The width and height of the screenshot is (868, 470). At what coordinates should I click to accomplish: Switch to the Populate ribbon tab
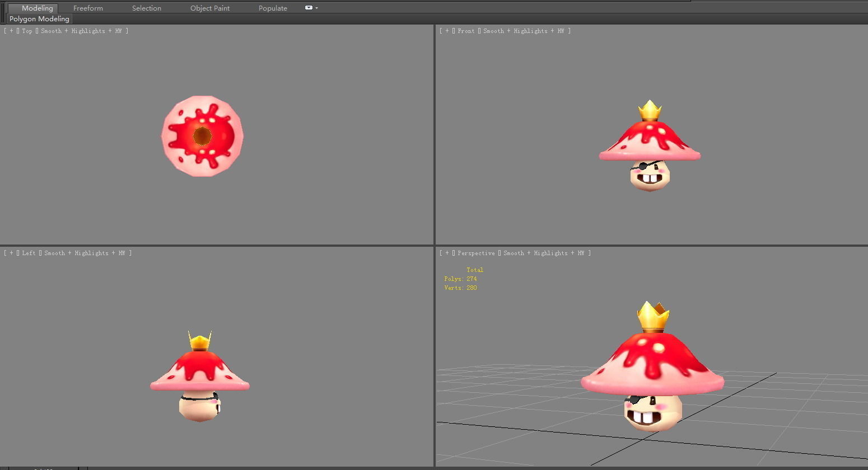tap(273, 8)
